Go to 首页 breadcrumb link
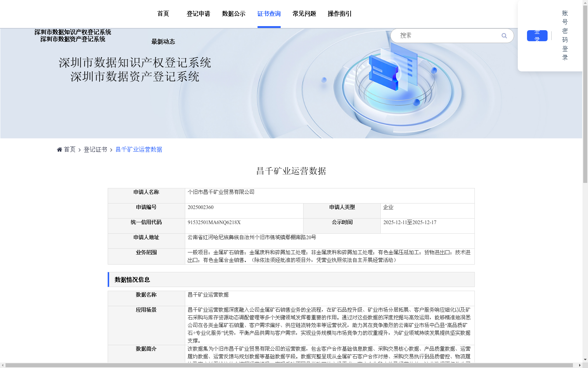Image resolution: width=588 pixels, height=368 pixels. pos(69,149)
